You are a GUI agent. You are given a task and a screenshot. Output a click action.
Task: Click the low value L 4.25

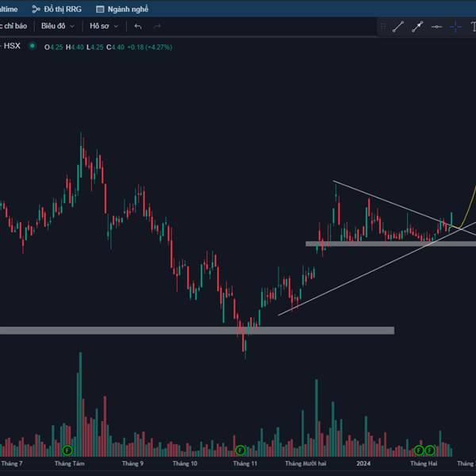(95, 48)
